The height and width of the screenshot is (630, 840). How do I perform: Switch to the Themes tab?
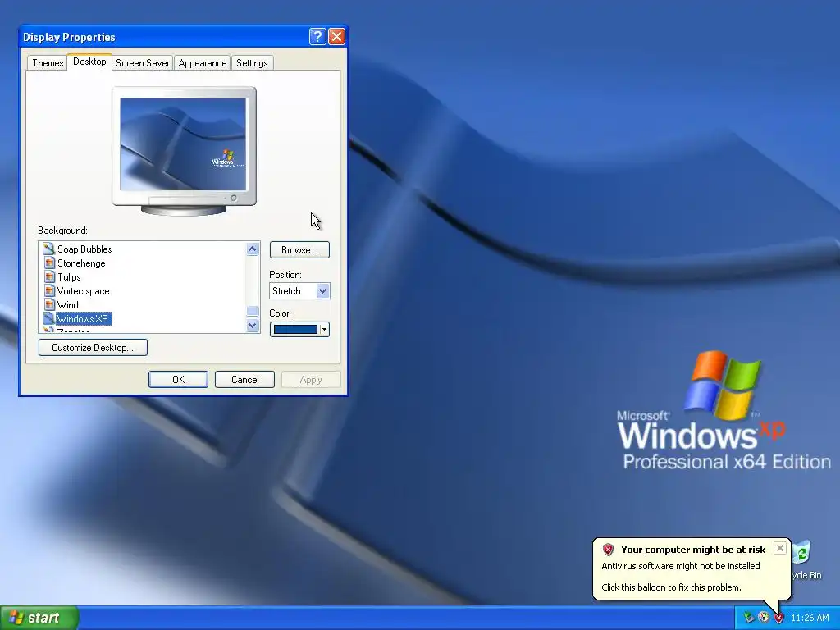pos(48,63)
